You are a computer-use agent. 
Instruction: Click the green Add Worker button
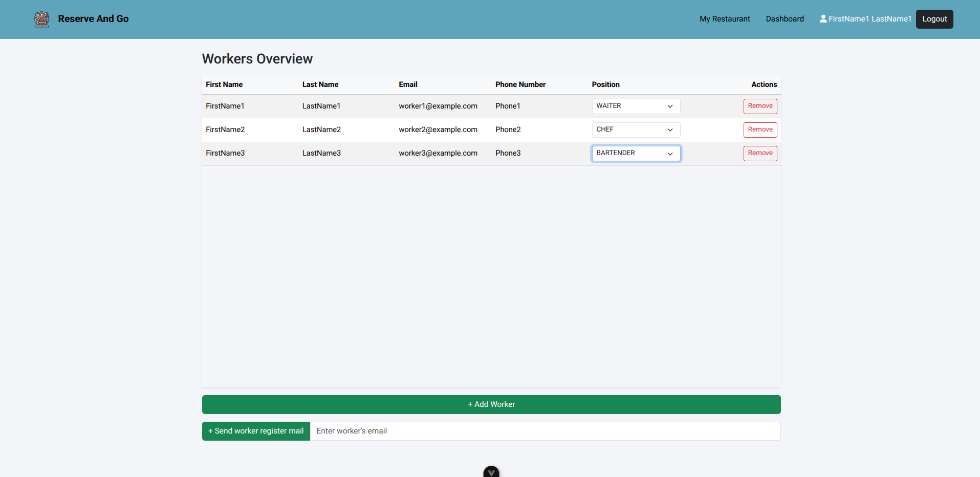[x=491, y=404]
